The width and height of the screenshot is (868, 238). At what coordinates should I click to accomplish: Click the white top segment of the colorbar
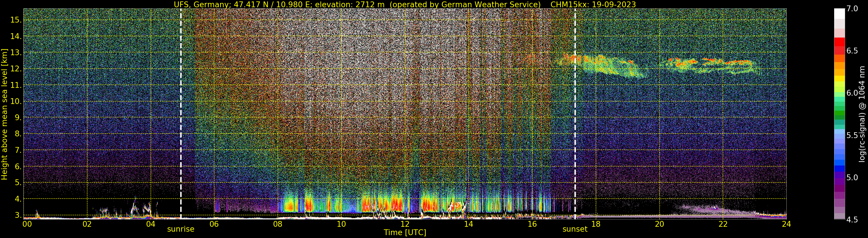coord(839,14)
